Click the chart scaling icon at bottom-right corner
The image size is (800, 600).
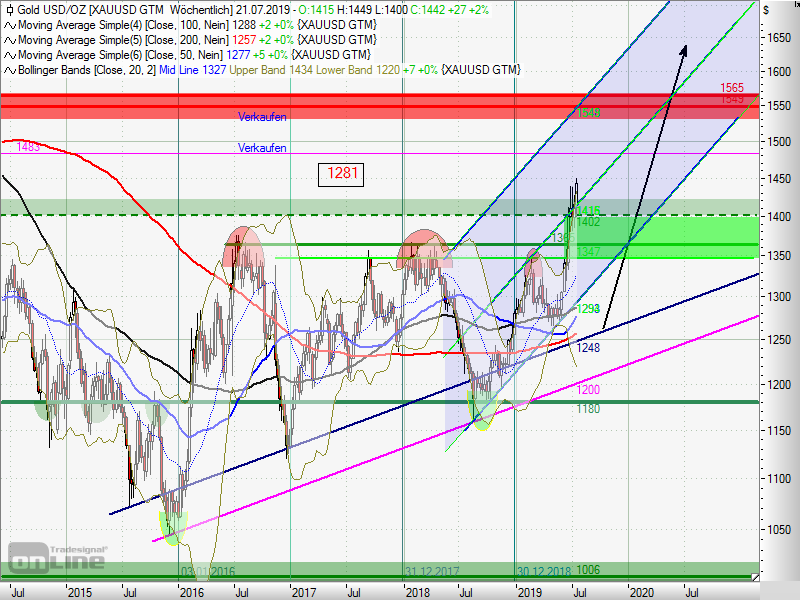[x=755, y=577]
